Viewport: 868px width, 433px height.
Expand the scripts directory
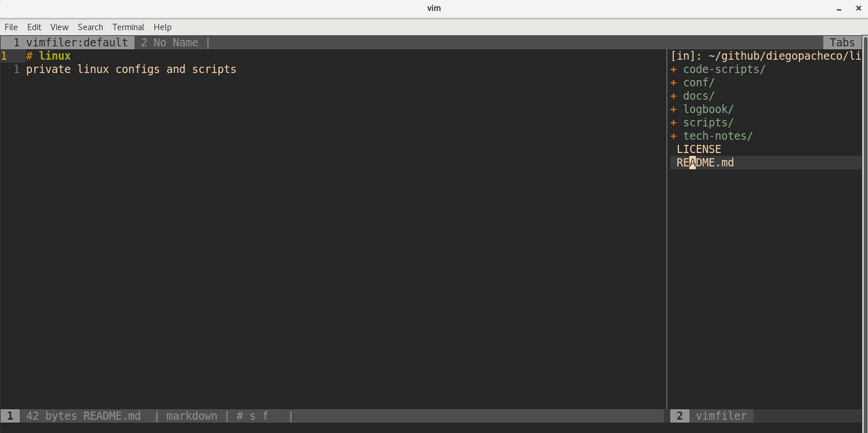coord(707,122)
